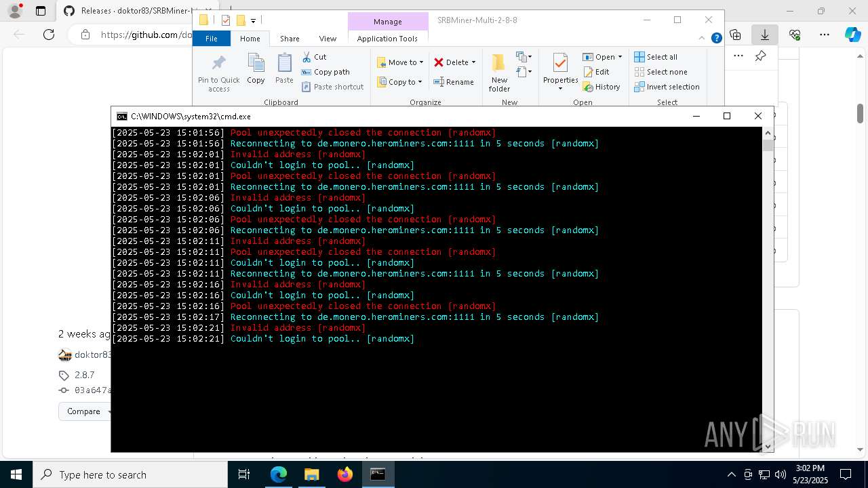The width and height of the screenshot is (868, 488).
Task: Open Edge Downloads button
Action: [765, 35]
